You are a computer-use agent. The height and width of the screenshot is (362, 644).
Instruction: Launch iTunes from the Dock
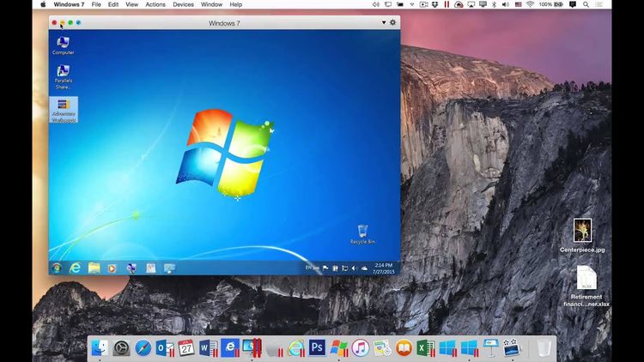click(x=360, y=348)
